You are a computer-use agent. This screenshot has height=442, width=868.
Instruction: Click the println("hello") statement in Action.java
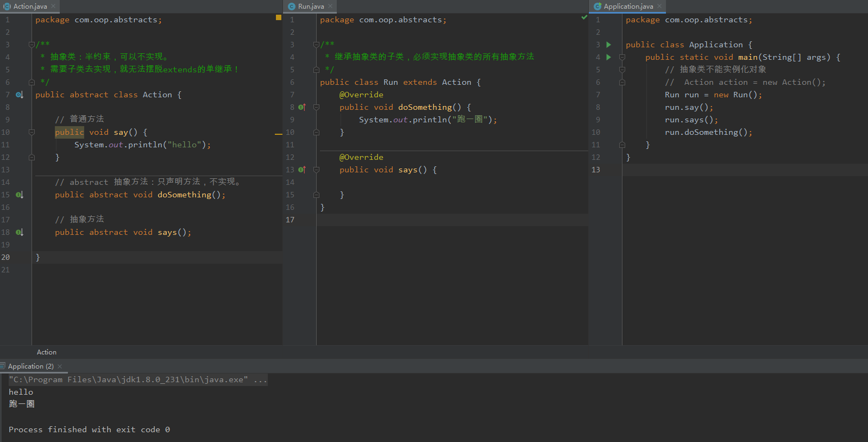(x=143, y=145)
